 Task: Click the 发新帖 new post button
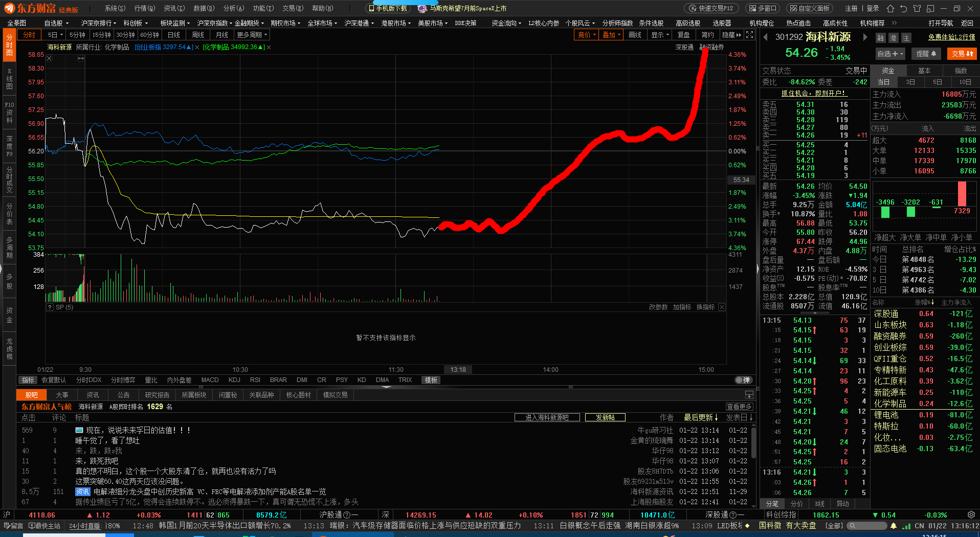(x=605, y=417)
